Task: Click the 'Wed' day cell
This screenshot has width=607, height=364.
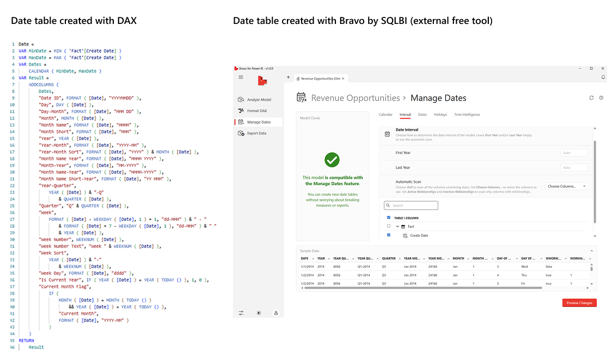Action: pos(524,267)
